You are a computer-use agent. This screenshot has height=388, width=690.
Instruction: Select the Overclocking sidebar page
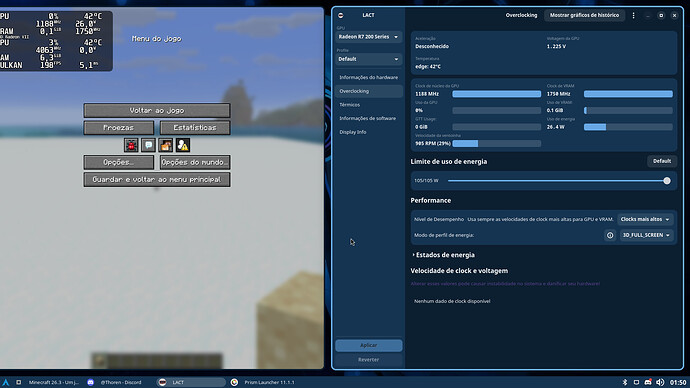[x=368, y=91]
